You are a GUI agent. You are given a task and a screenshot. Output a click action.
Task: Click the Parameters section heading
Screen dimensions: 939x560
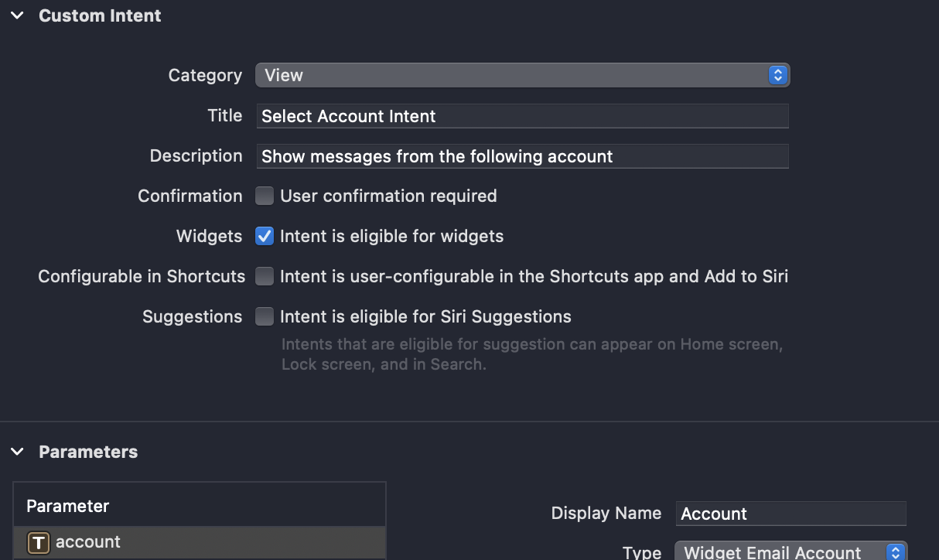[x=88, y=452]
